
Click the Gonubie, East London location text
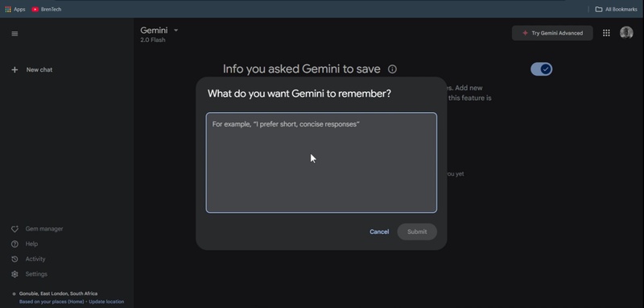pyautogui.click(x=58, y=293)
